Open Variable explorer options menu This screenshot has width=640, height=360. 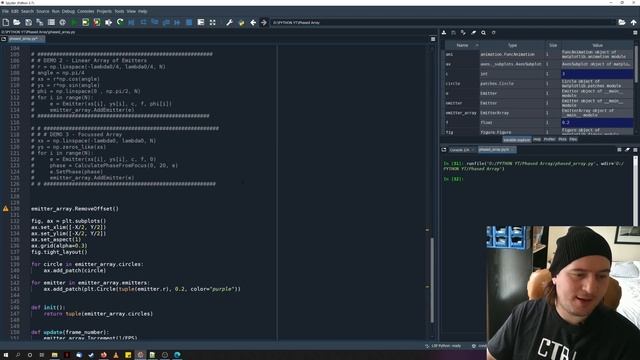(635, 33)
